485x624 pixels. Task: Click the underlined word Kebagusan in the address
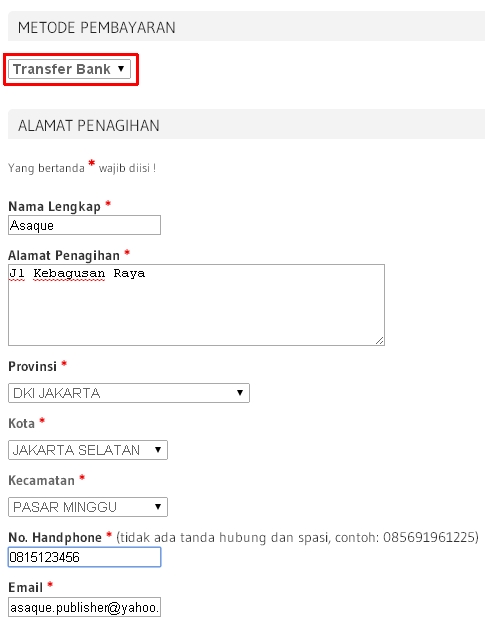(69, 273)
